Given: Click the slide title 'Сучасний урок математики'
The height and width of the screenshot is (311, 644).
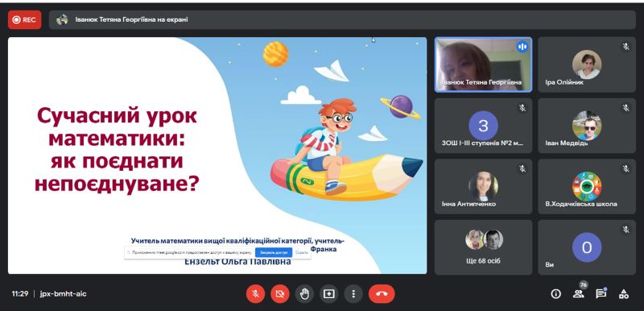Looking at the screenshot, I should click(x=117, y=127).
